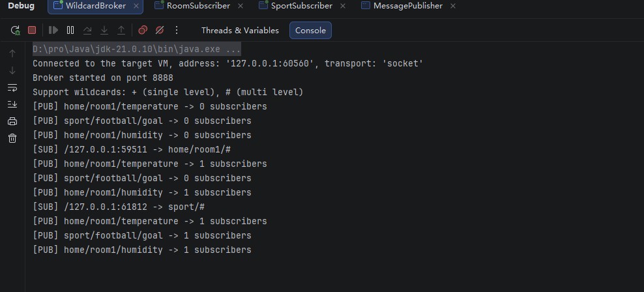Toggle soft-wrap in the console
This screenshot has height=292, width=644.
click(12, 87)
